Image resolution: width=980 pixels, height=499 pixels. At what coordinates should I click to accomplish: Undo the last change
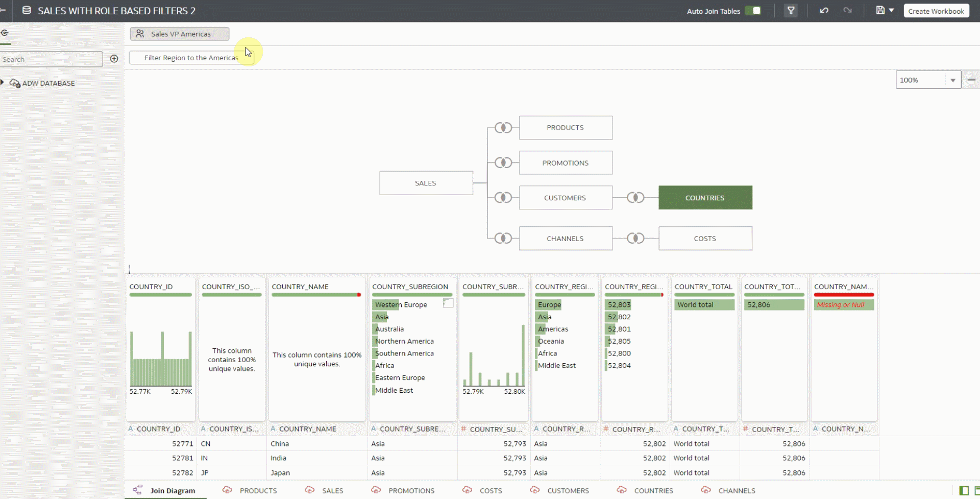click(x=824, y=11)
